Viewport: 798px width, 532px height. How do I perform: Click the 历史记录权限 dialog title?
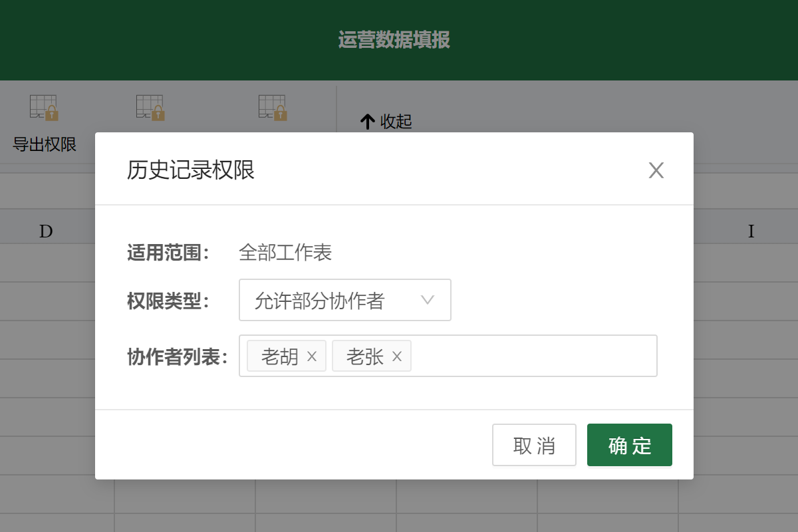click(191, 170)
